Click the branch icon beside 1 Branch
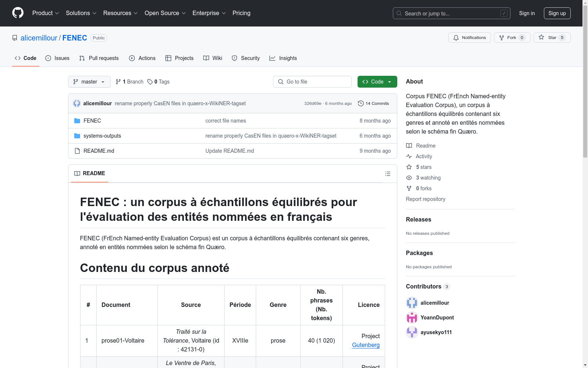Viewport: 588px width, 368px height. tap(118, 82)
